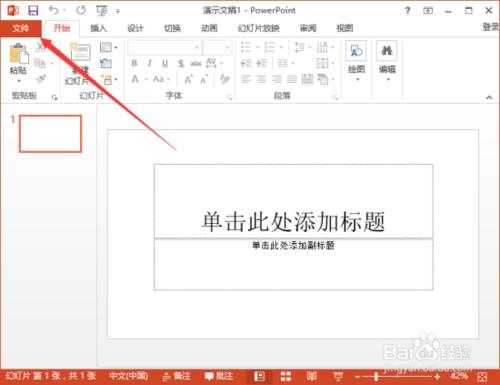Open the 审阅 (Review) ribbon tab
This screenshot has width=500, height=385.
[308, 28]
